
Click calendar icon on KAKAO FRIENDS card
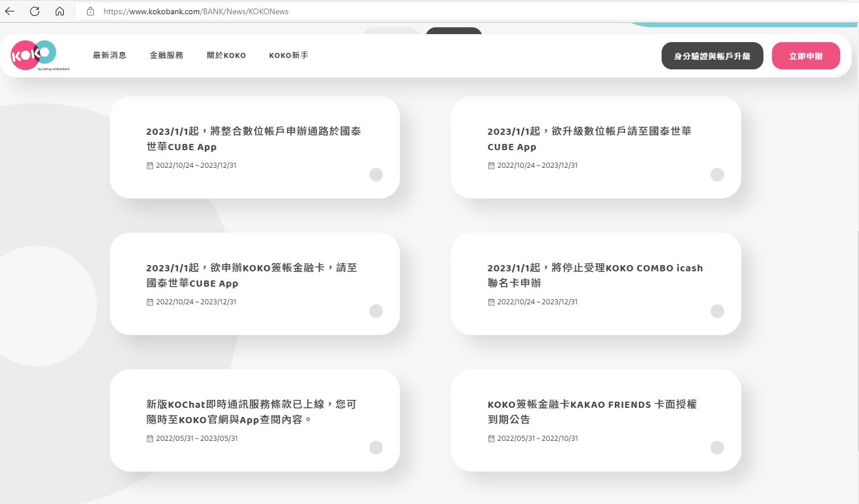(x=491, y=439)
